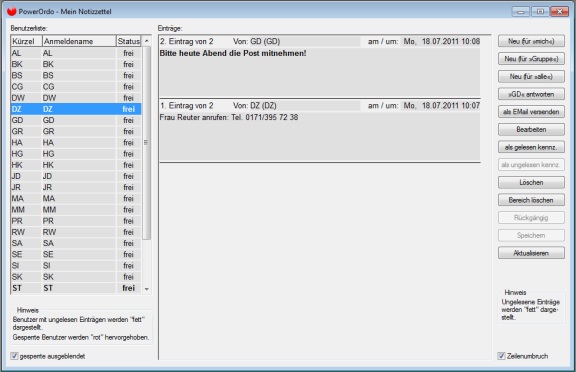The height and width of the screenshot is (372, 576).
Task: Minimize the PowerOrdo window
Action: [x=521, y=11]
